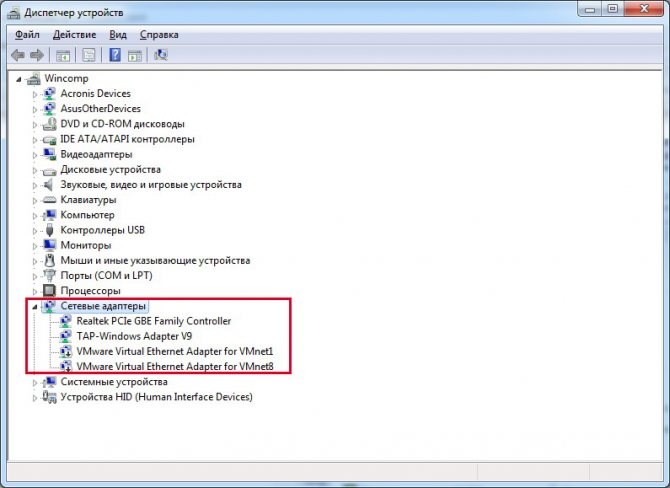670x488 pixels.
Task: Expand the Дисковые устройства node
Action: (35, 170)
